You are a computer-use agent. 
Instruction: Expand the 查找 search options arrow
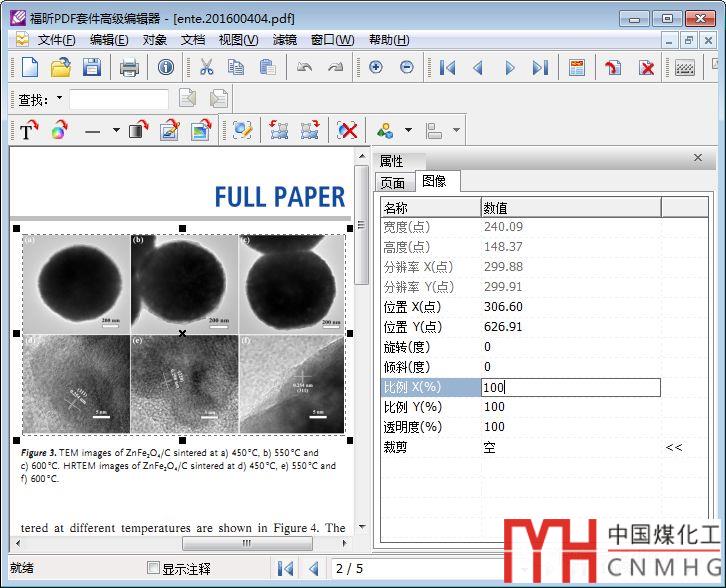(x=59, y=98)
